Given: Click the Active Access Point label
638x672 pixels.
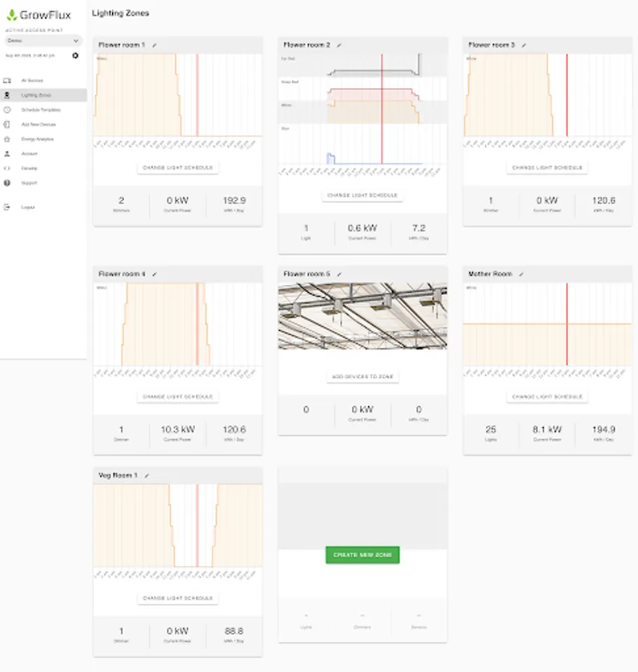Looking at the screenshot, I should [34, 31].
